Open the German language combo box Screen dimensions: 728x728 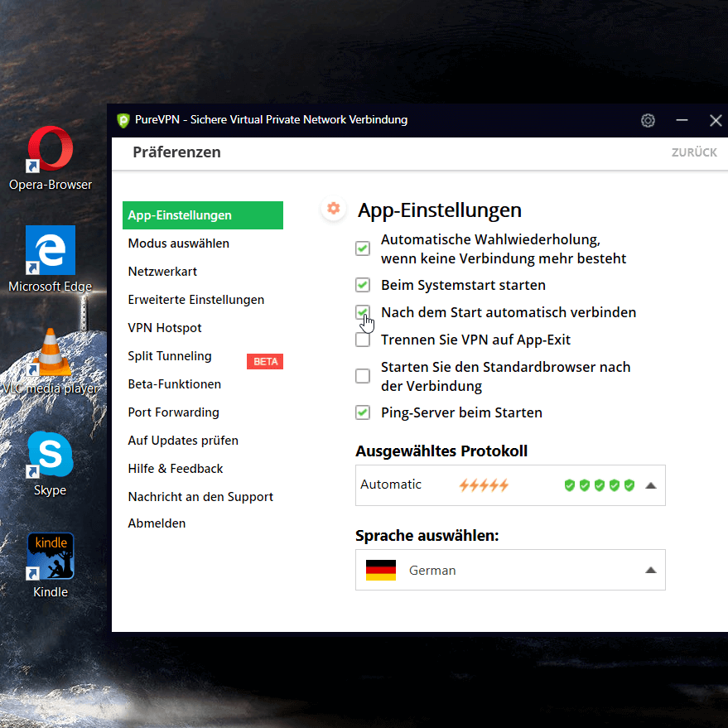click(x=510, y=570)
